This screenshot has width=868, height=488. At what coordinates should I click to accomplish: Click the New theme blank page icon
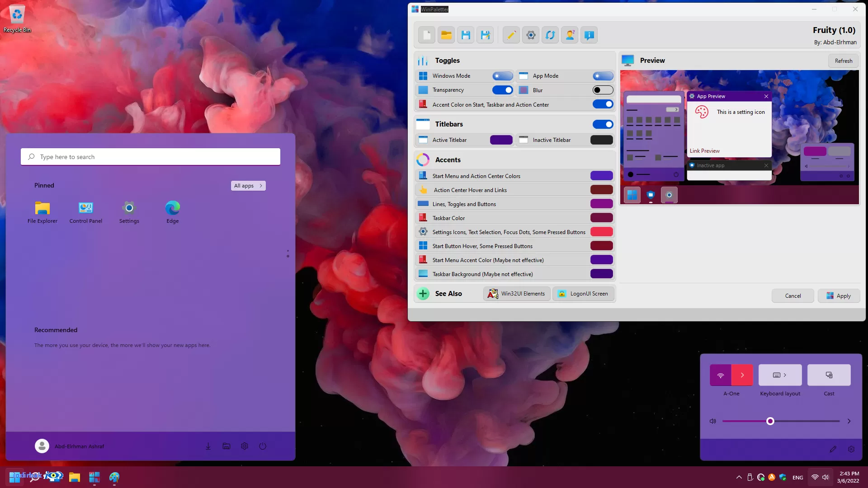426,35
